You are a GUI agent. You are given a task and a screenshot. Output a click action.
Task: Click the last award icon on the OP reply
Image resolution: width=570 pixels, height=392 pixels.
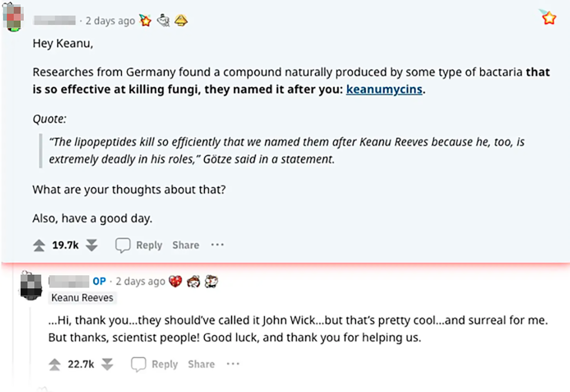pyautogui.click(x=210, y=282)
